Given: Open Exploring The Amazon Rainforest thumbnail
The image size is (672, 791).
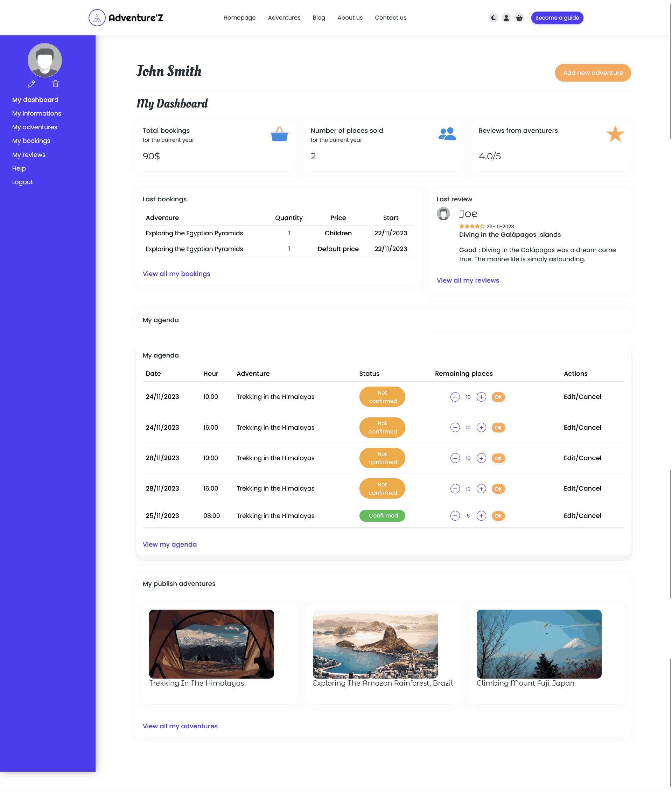Looking at the screenshot, I should tap(375, 644).
